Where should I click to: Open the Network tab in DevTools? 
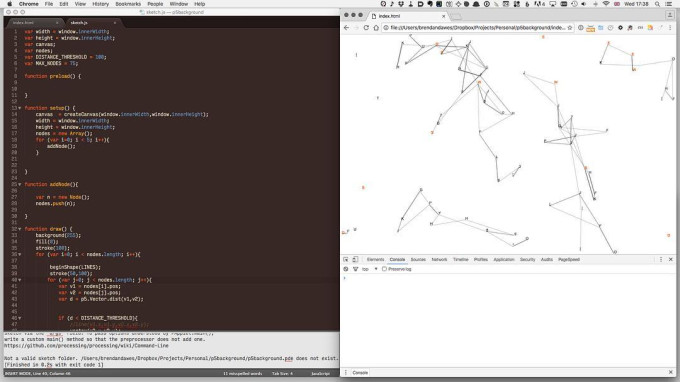pyautogui.click(x=439, y=259)
